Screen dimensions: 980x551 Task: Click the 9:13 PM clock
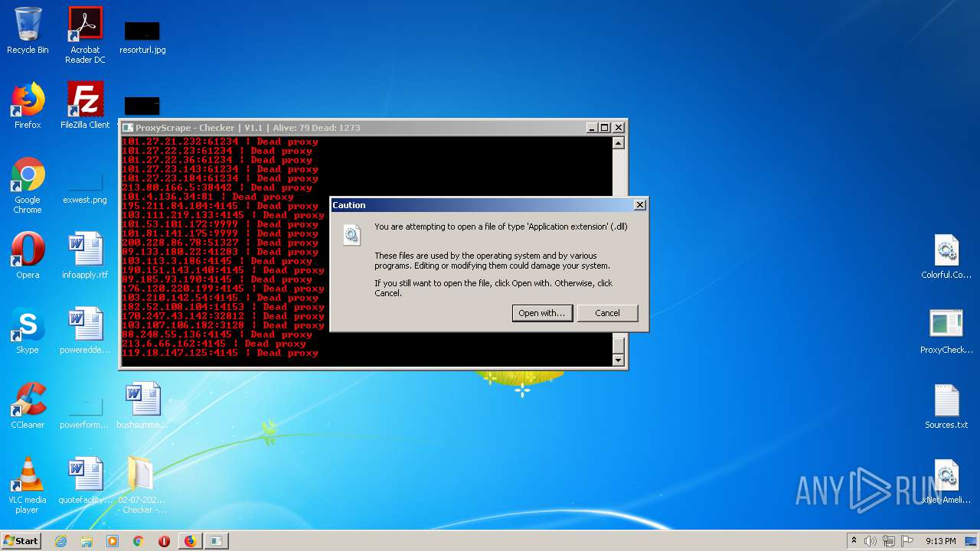tap(941, 541)
